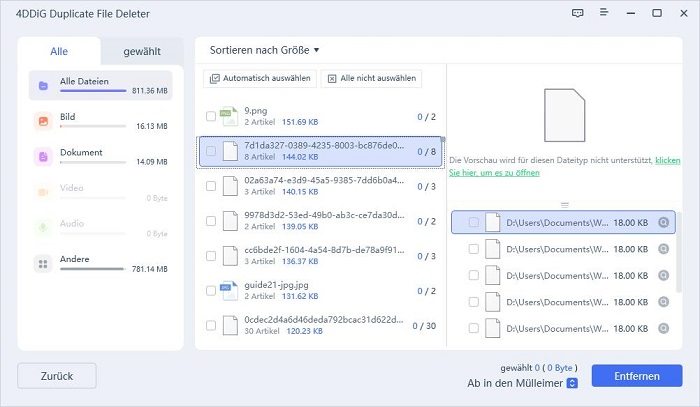This screenshot has height=407, width=700.
Task: Click the 781.14 MB size text
Action: click(x=150, y=269)
